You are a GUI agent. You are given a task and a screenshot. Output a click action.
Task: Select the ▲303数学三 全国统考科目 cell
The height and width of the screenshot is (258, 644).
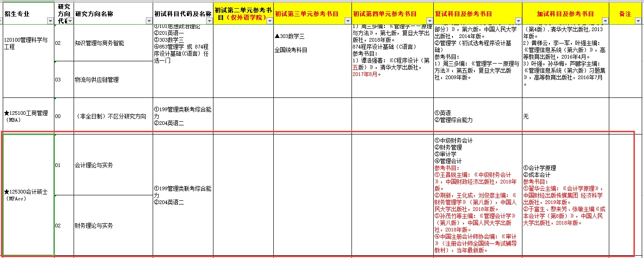coord(313,61)
